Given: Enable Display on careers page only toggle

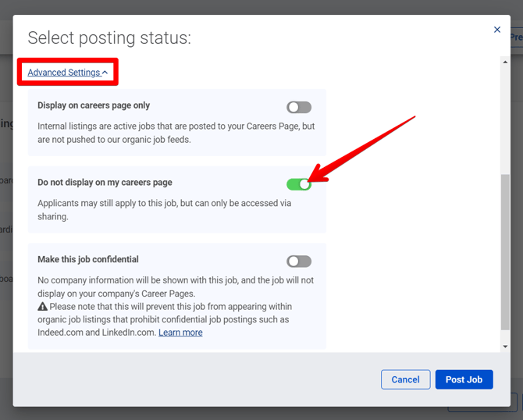Looking at the screenshot, I should tap(298, 107).
